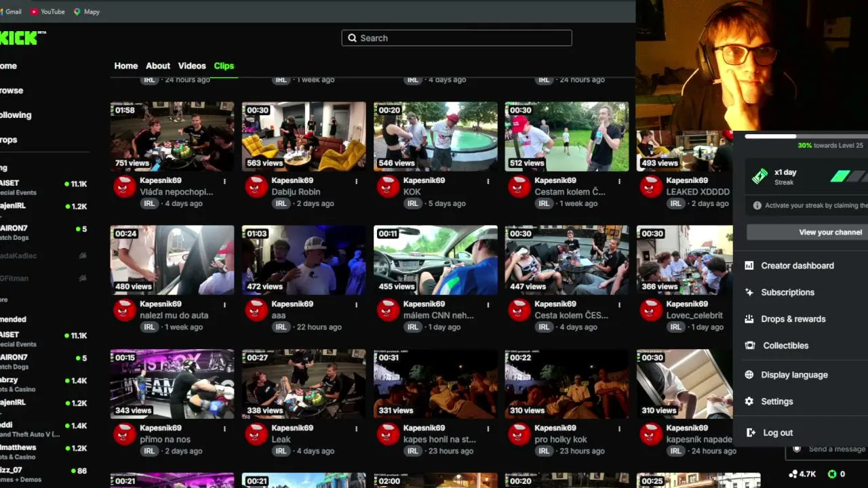Click the channel avatar beside 'málem CNN neh...' clip
The image size is (868, 488).
click(388, 310)
